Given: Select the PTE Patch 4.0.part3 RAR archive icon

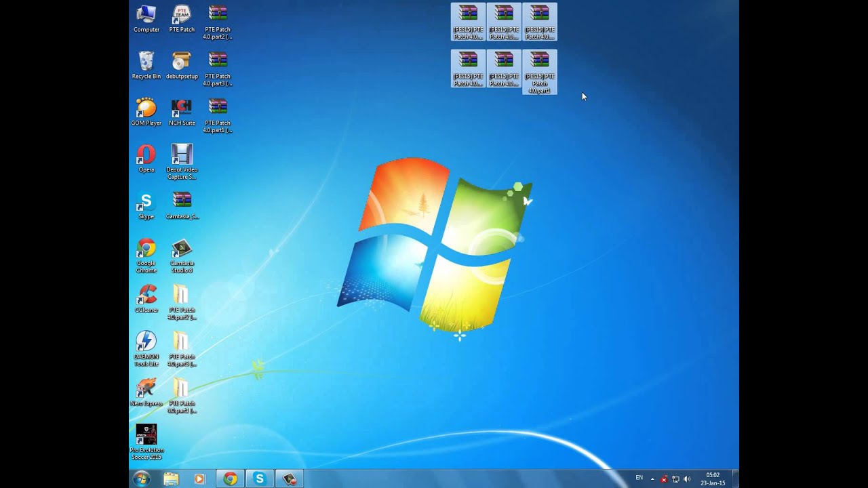Looking at the screenshot, I should click(218, 69).
